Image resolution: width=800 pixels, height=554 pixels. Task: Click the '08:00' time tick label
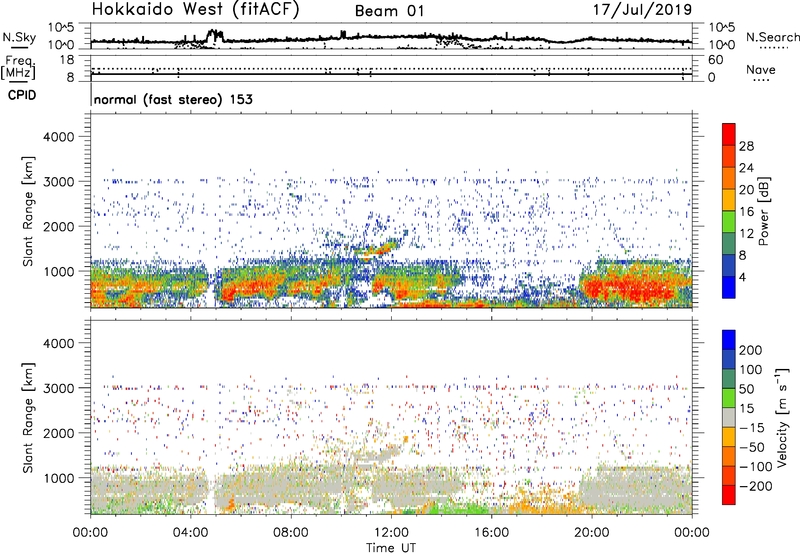pos(291,533)
